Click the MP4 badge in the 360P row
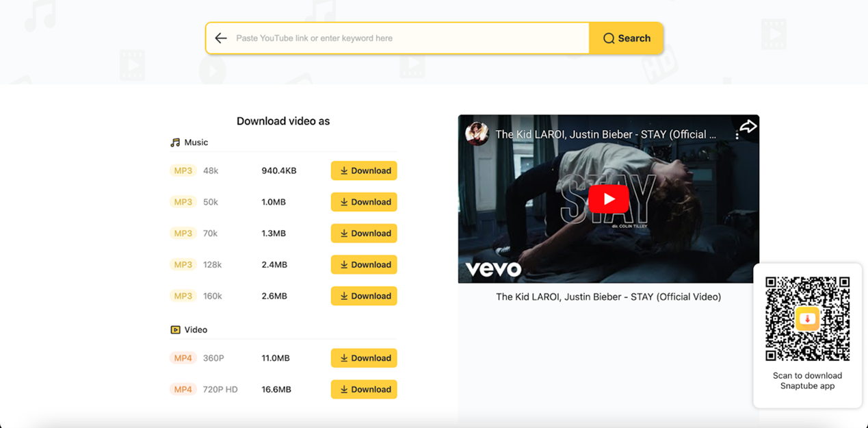The width and height of the screenshot is (868, 428). (x=183, y=358)
